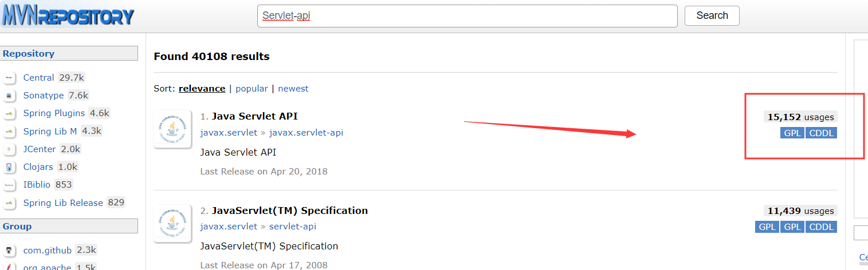868x270 pixels.
Task: Click in the Servlet-api search field
Action: [468, 16]
